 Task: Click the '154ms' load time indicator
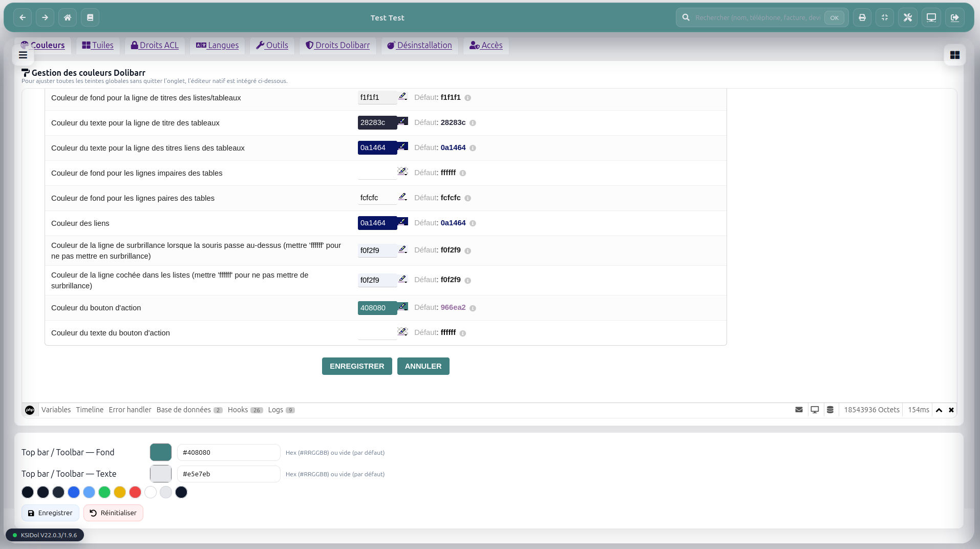pos(919,410)
